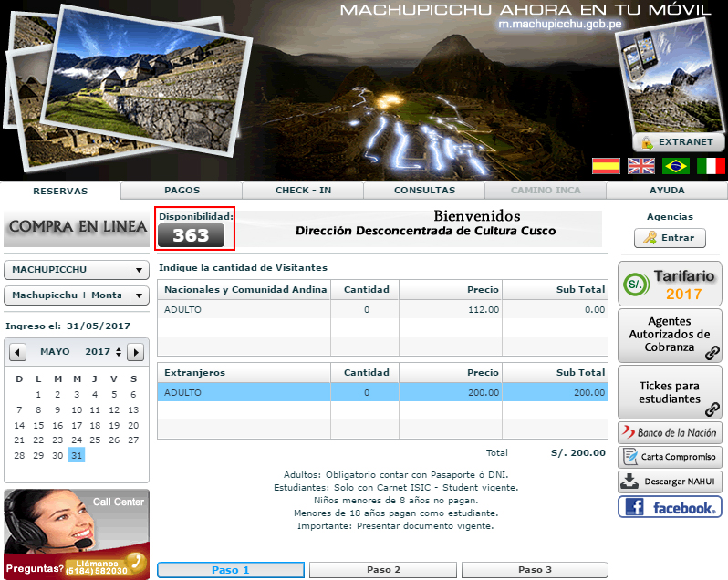Screen dimensions: 728x580
Task: Click Descargar NAHUI download button
Action: (x=670, y=482)
